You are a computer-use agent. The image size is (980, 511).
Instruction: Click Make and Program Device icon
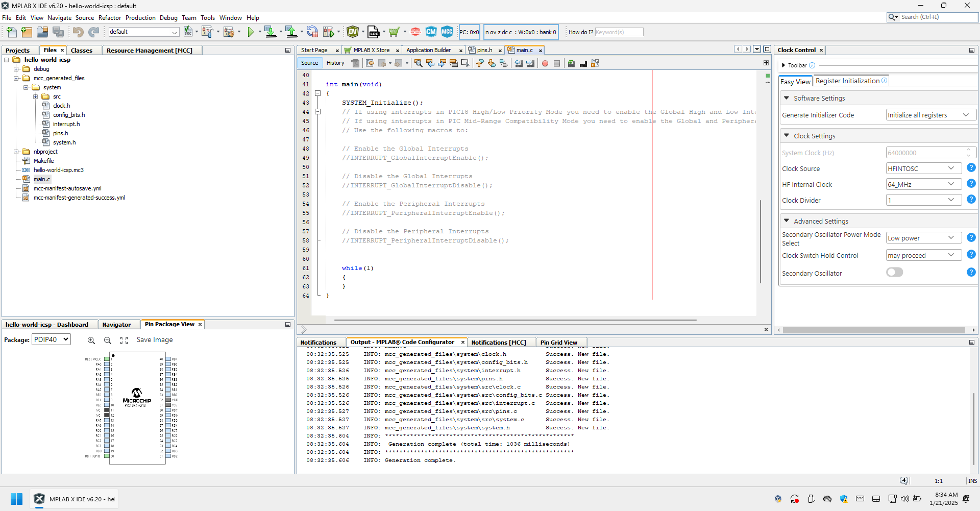[x=271, y=32]
